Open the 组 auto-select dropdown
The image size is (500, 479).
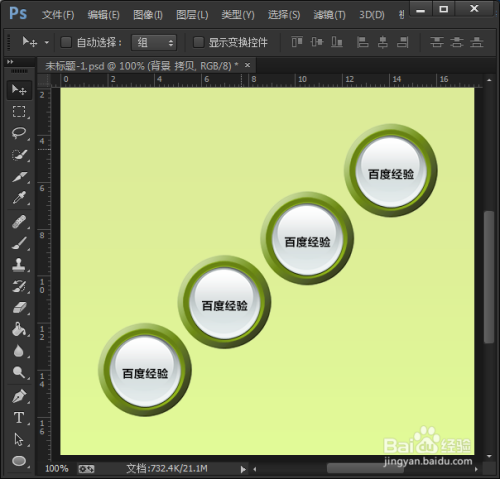[x=154, y=42]
